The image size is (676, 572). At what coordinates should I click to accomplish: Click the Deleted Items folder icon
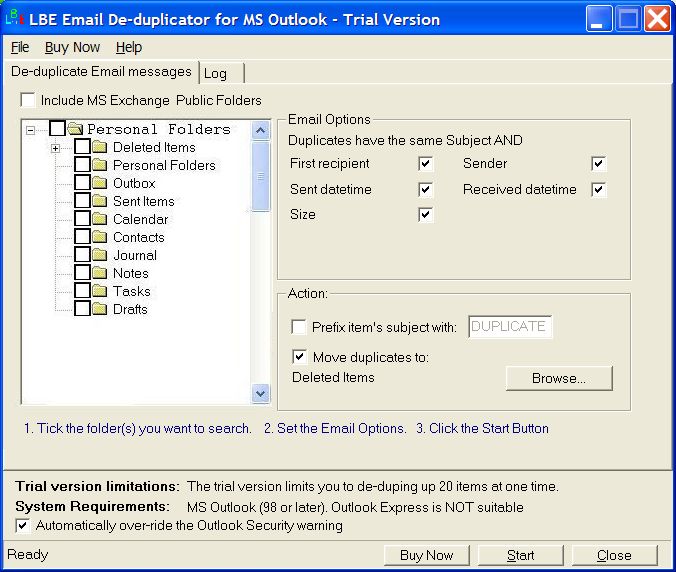100,147
